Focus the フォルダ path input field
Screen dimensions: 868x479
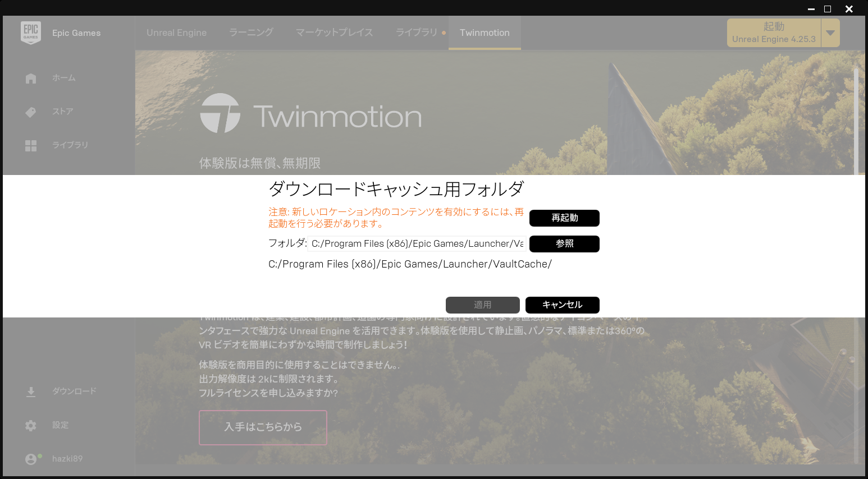pos(417,244)
